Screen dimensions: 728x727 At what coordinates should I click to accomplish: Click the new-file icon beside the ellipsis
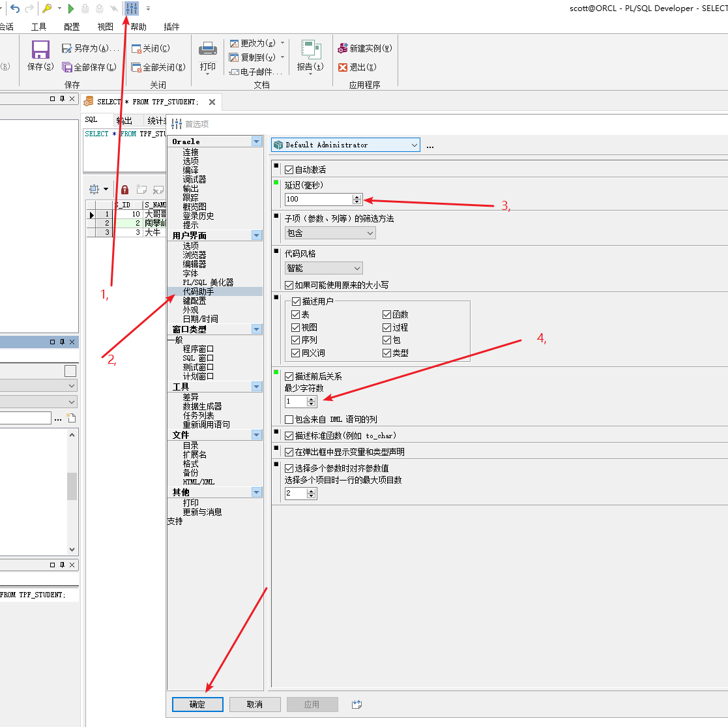71,418
